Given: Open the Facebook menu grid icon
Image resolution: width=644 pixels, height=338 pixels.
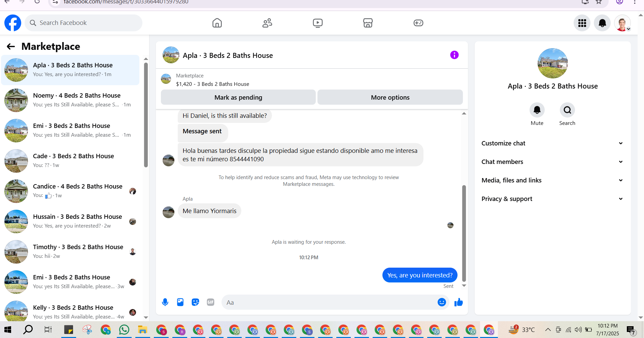Looking at the screenshot, I should pyautogui.click(x=582, y=23).
